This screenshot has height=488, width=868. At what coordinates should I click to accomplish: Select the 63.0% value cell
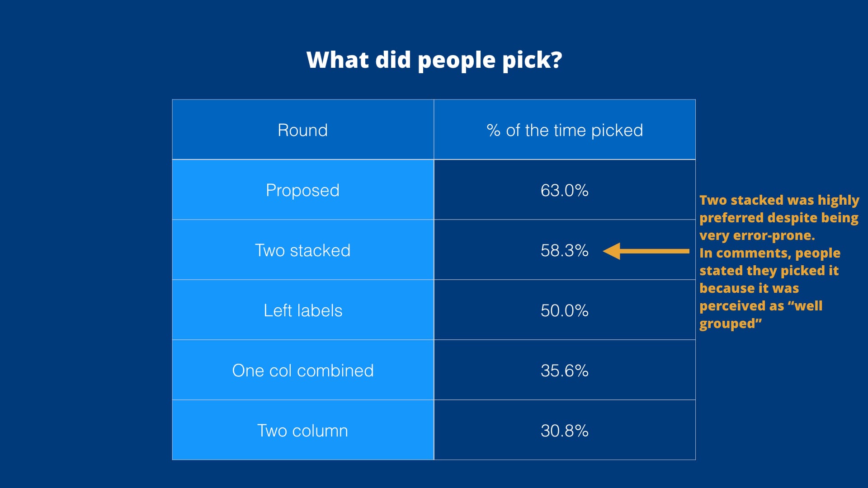(564, 190)
